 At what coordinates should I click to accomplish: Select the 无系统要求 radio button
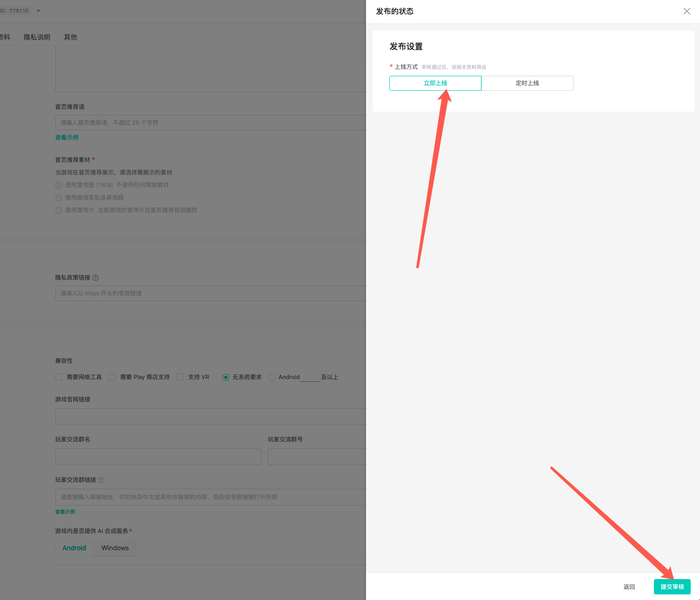[226, 377]
